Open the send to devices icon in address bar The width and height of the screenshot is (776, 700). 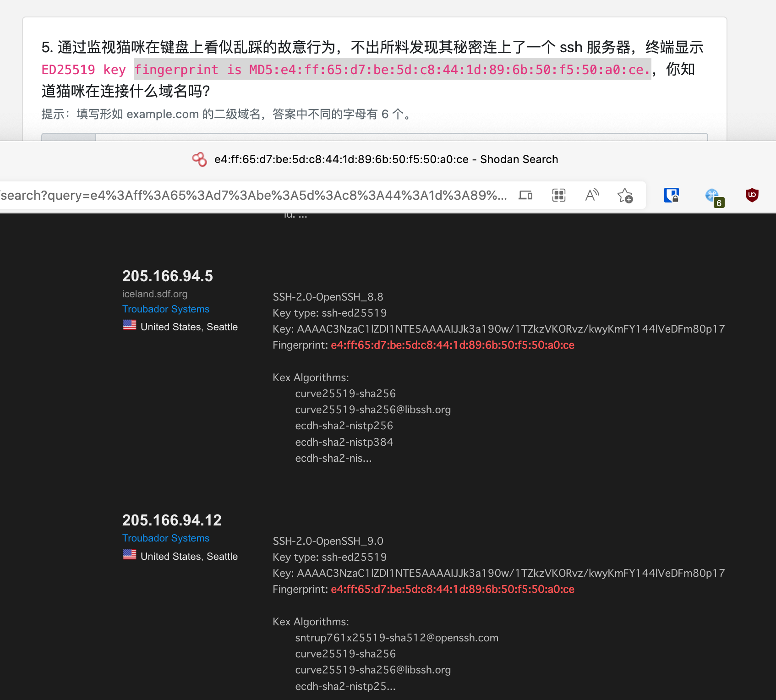point(525,196)
